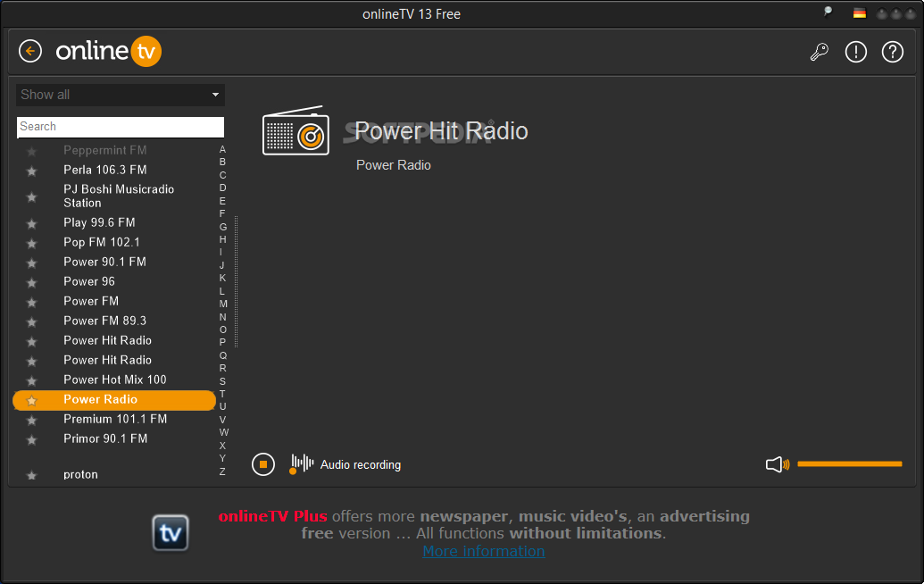Open the exclamation info icon
The width and height of the screenshot is (924, 584).
coord(855,52)
